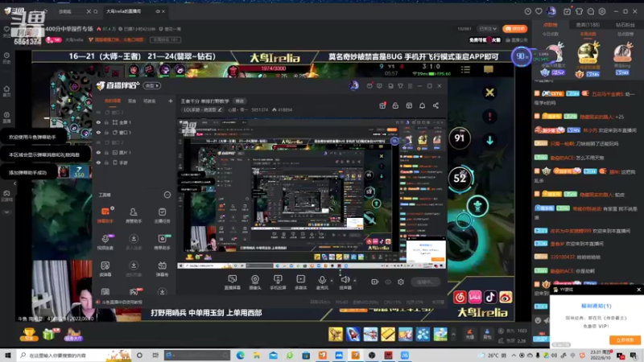Click orange button in YY游戏 popup
644x362 pixels.
[x=625, y=339]
